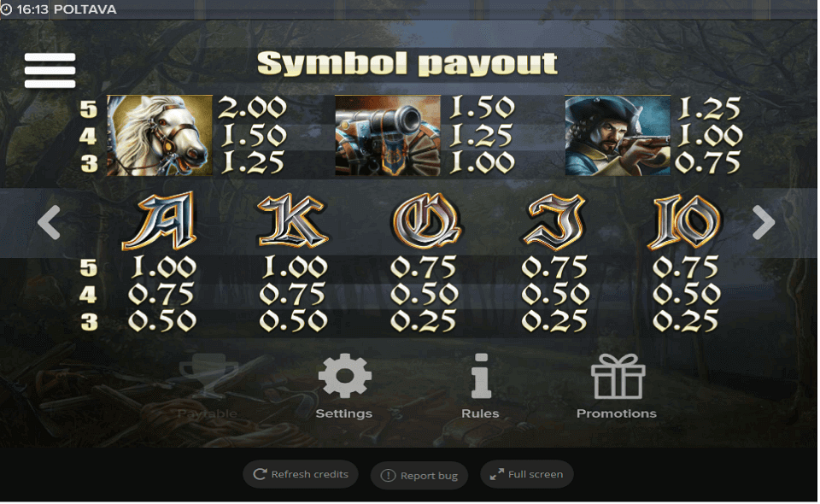The height and width of the screenshot is (504, 820).
Task: Click the letter Q card symbol
Action: (x=426, y=221)
